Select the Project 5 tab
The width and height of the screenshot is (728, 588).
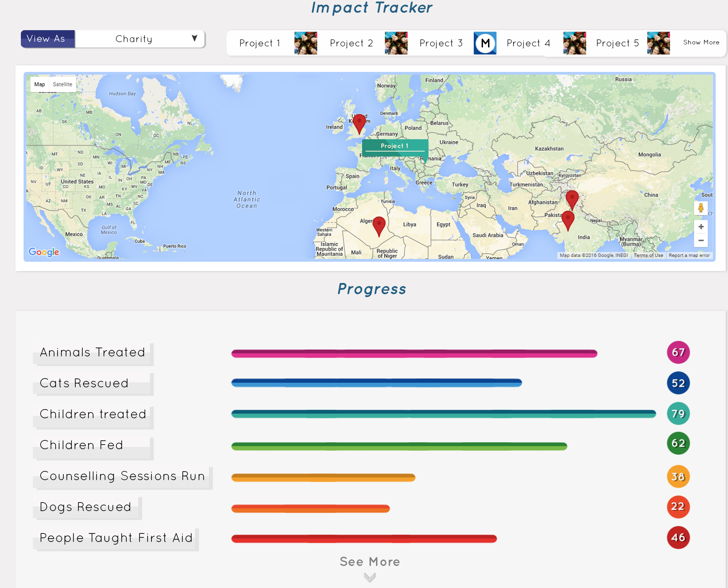[617, 43]
